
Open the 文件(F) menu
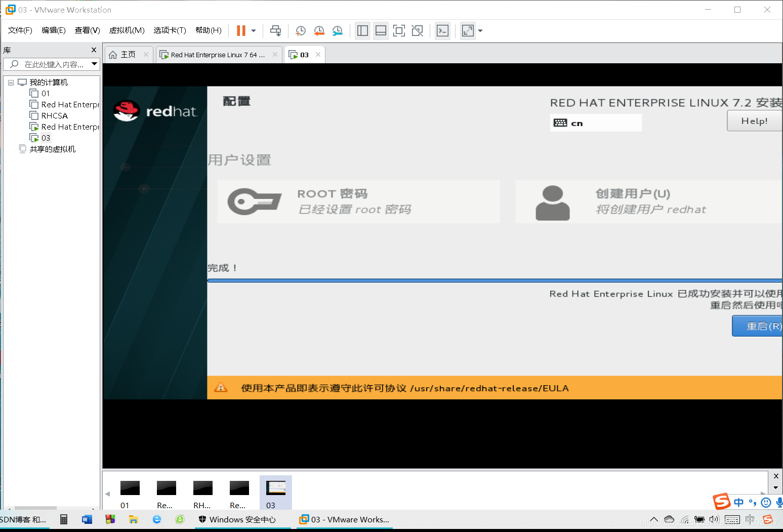tap(20, 30)
